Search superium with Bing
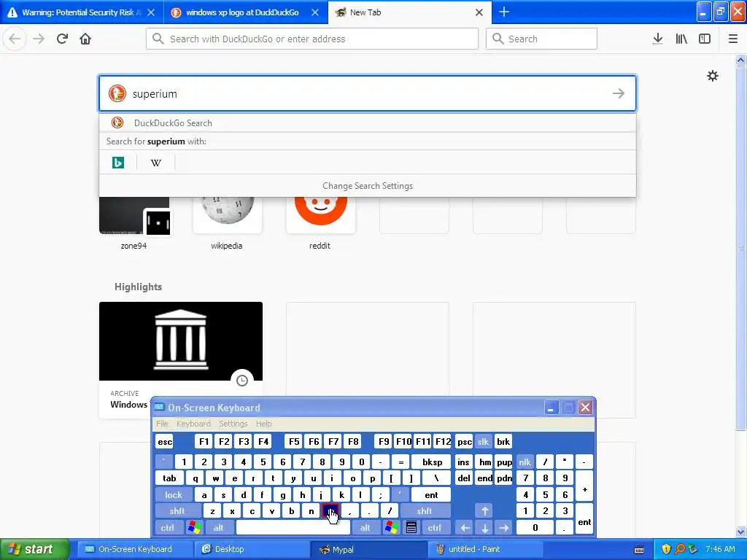Viewport: 747px width, 560px height. coord(118,163)
